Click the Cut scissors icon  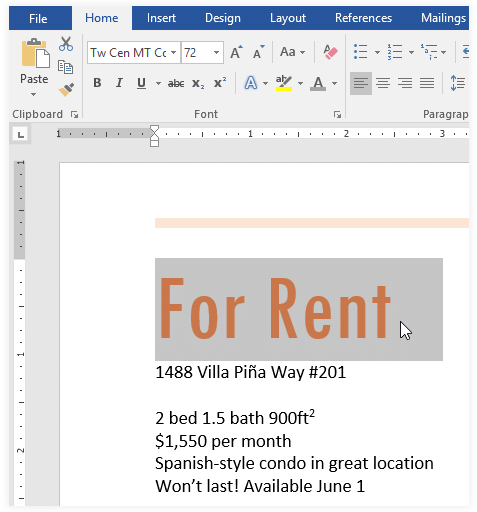click(66, 44)
